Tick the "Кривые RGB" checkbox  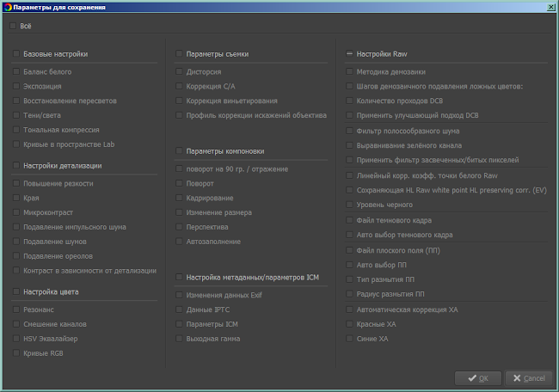pyautogui.click(x=16, y=353)
